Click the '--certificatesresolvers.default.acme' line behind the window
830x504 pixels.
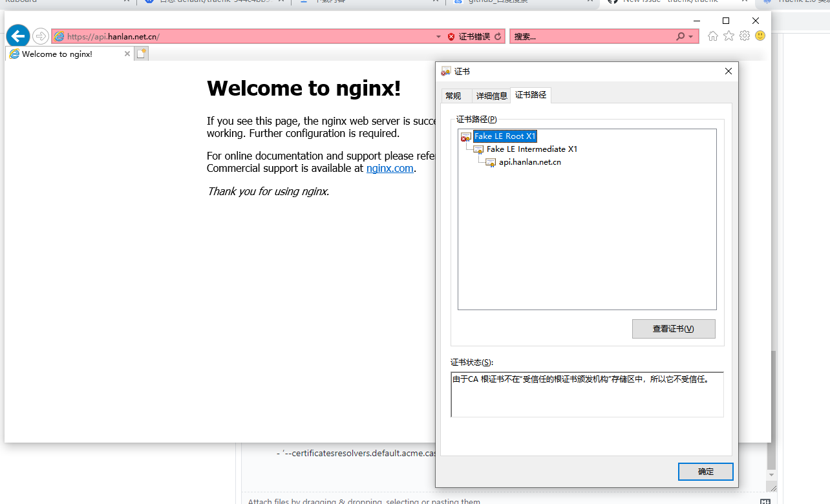[x=356, y=453]
